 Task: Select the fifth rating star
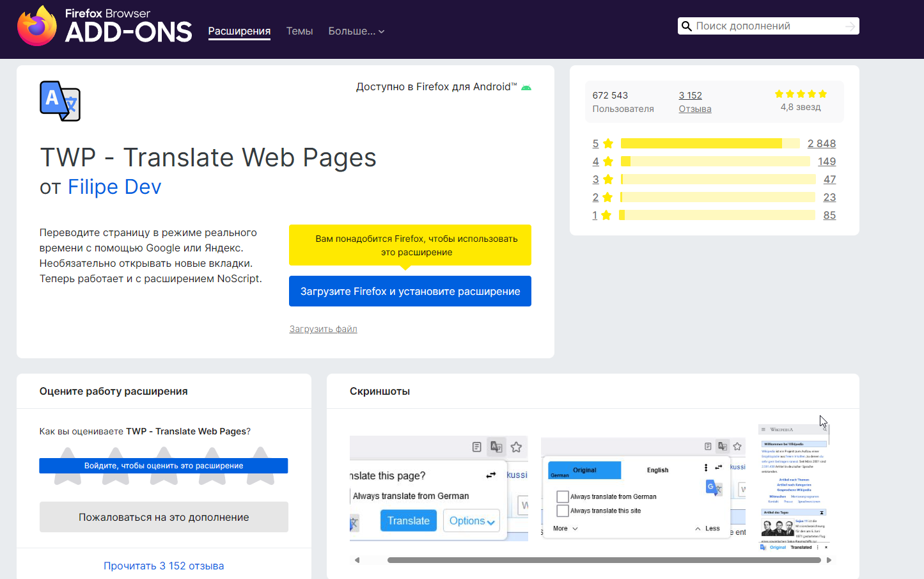tap(260, 465)
